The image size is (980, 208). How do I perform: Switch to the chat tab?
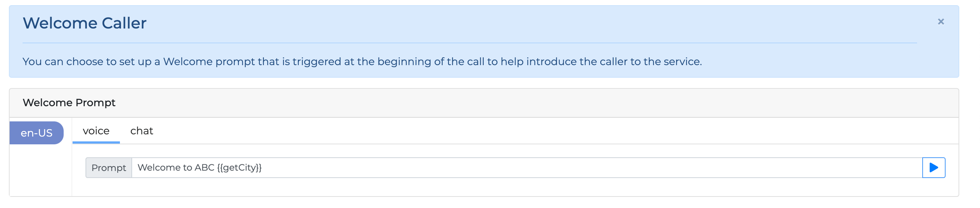[141, 131]
